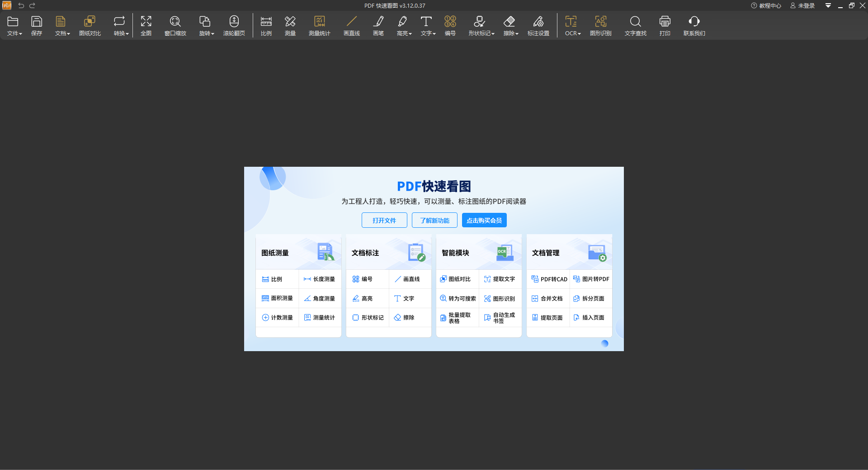Viewport: 868px width, 470px height.
Task: Set the scale with the 比例 toolbar icon
Action: (x=266, y=26)
